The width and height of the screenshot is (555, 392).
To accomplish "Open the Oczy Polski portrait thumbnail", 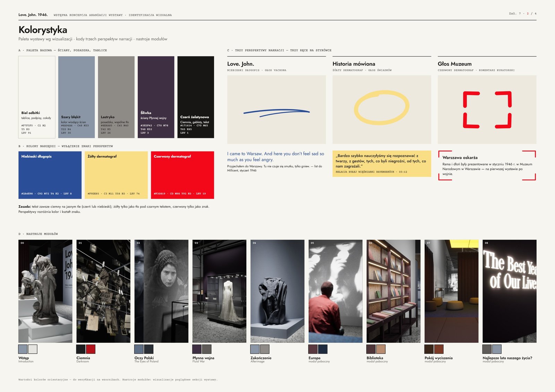I will (161, 291).
